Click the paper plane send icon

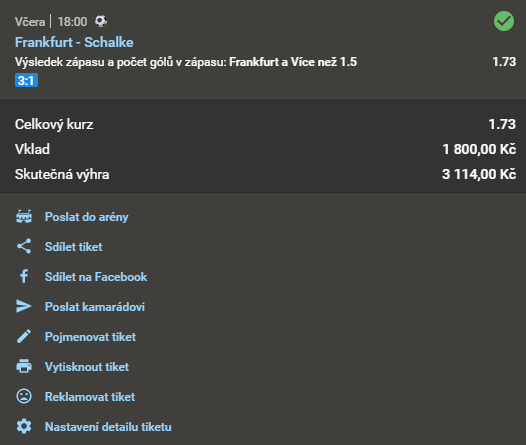[x=24, y=307]
